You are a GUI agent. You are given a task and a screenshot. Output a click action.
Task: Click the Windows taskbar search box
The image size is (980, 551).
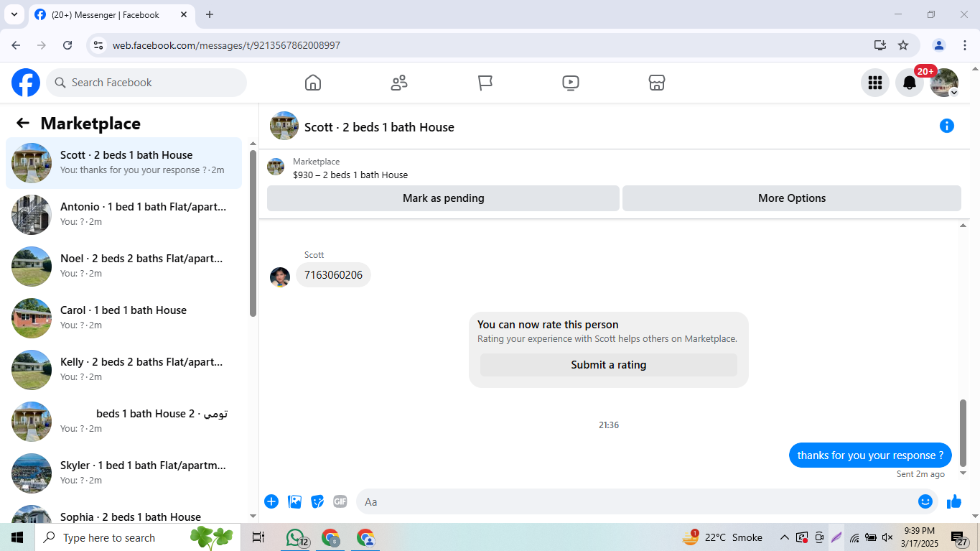[138, 537]
